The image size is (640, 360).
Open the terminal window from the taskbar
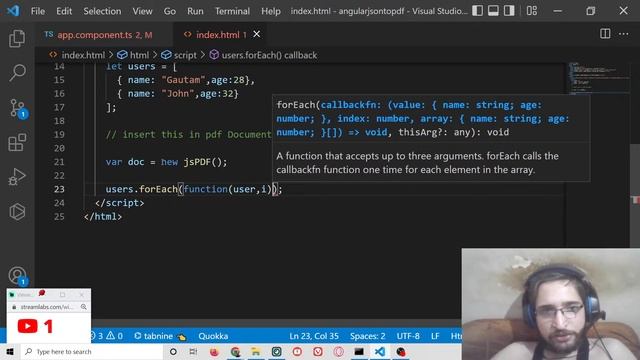click(359, 351)
